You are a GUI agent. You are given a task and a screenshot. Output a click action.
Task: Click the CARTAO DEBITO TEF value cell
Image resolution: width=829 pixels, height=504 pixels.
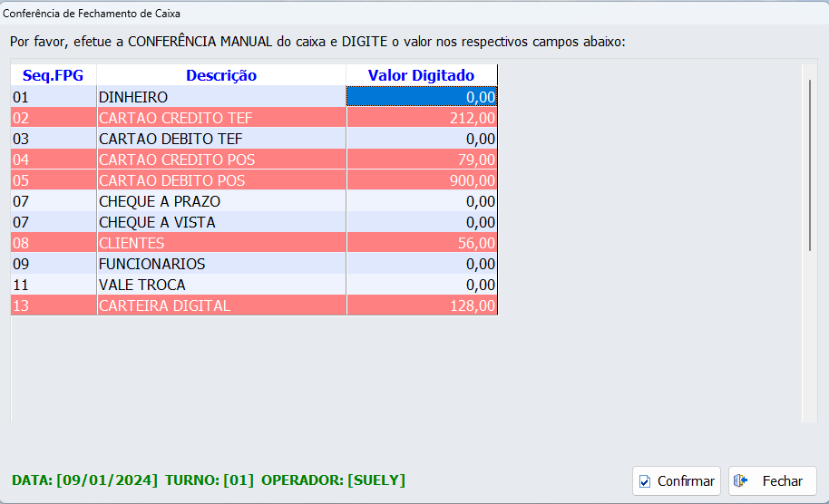coord(422,139)
